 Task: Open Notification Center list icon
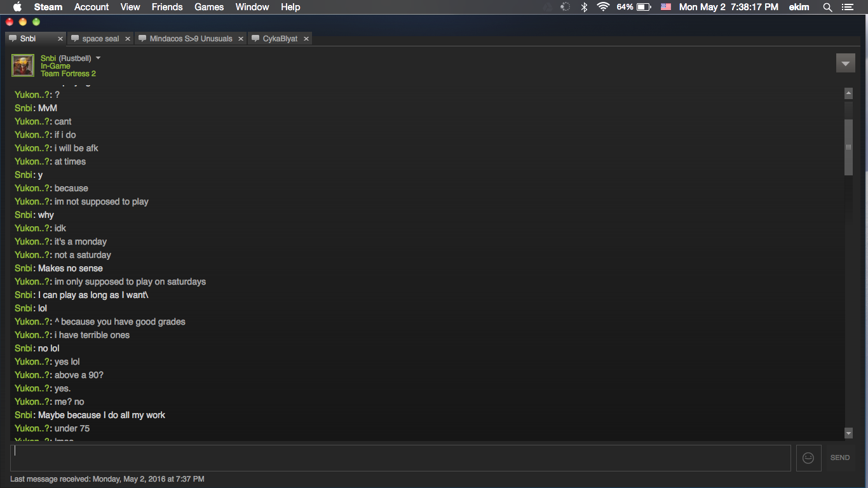coord(847,7)
